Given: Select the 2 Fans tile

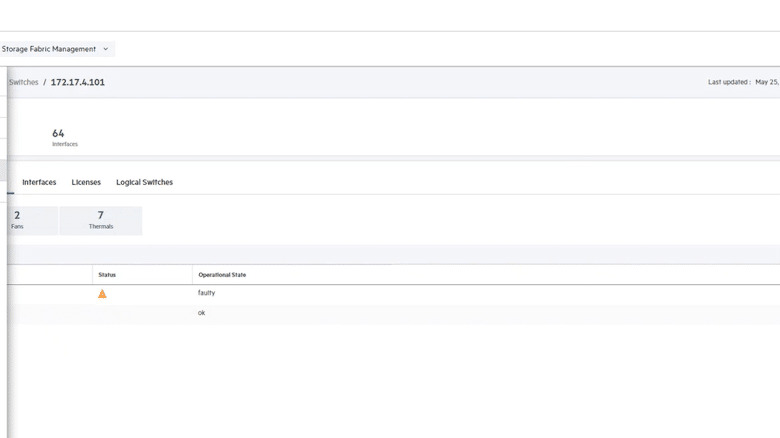Looking at the screenshot, I should coord(33,220).
